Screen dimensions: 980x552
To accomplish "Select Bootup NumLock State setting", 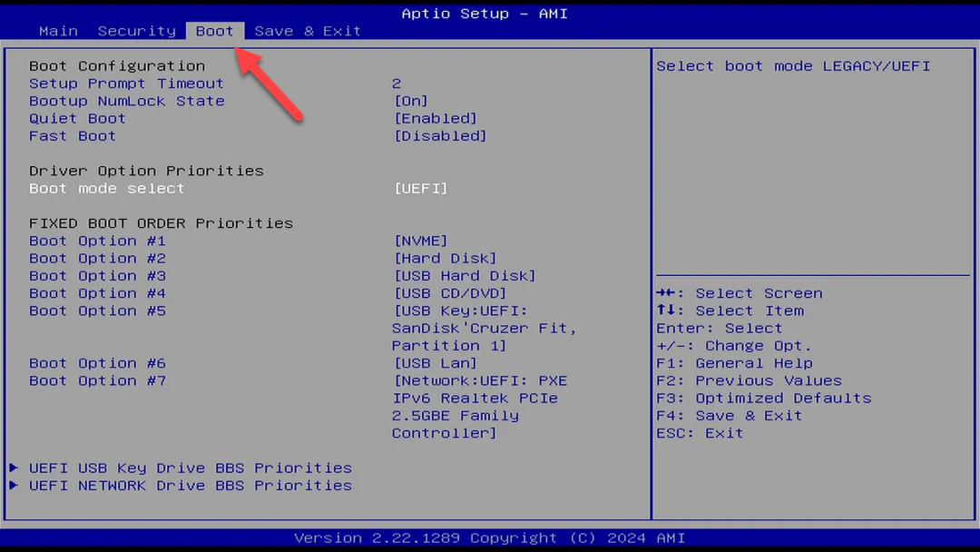I will pos(127,101).
